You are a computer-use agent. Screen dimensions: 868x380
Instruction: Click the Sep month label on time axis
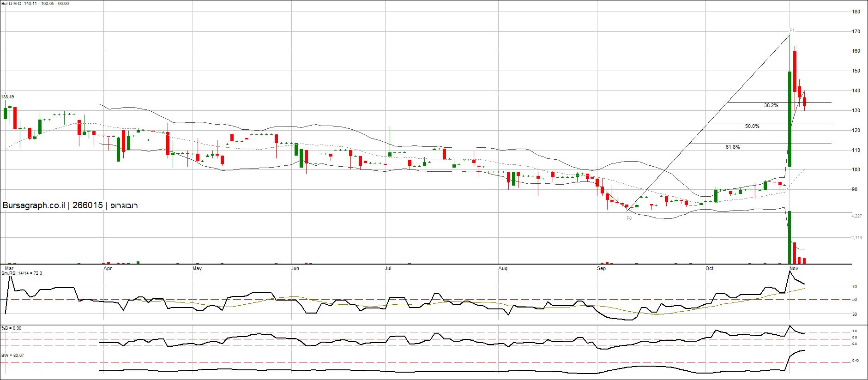click(x=601, y=268)
